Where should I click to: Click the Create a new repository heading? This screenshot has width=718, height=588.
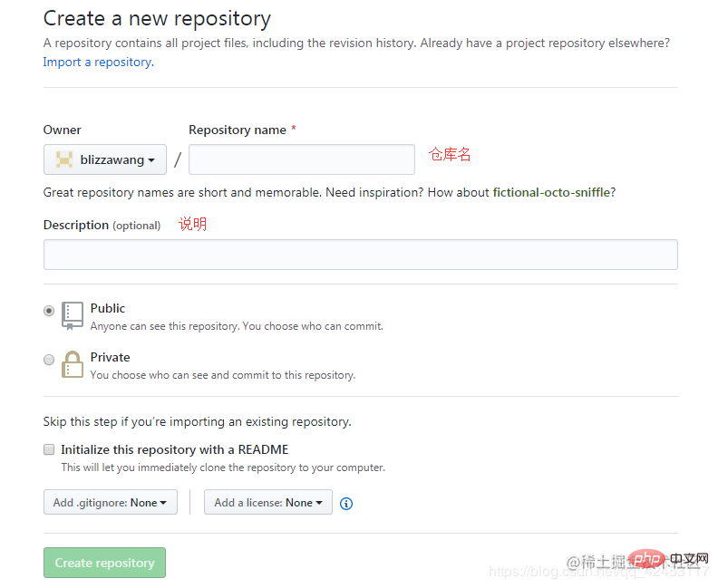pos(157,19)
